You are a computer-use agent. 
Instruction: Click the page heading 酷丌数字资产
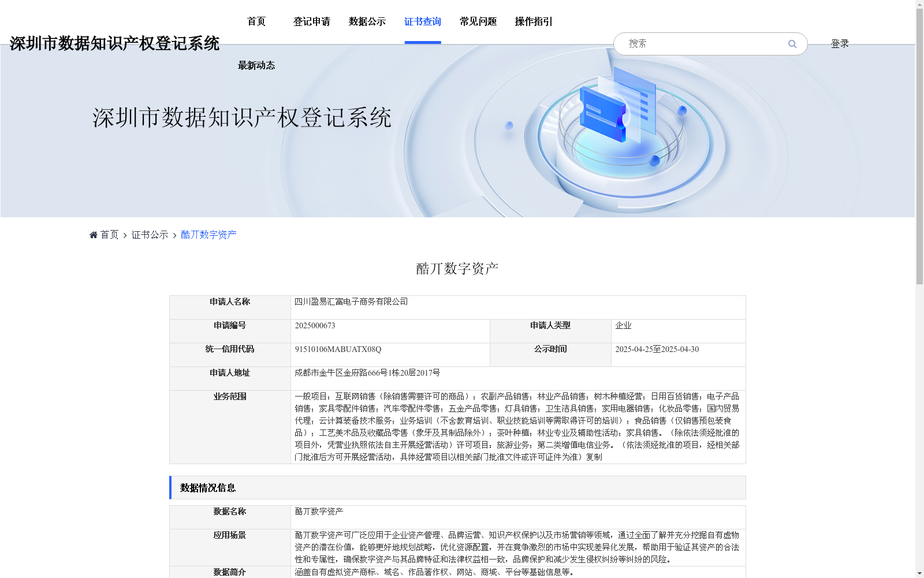pyautogui.click(x=457, y=269)
